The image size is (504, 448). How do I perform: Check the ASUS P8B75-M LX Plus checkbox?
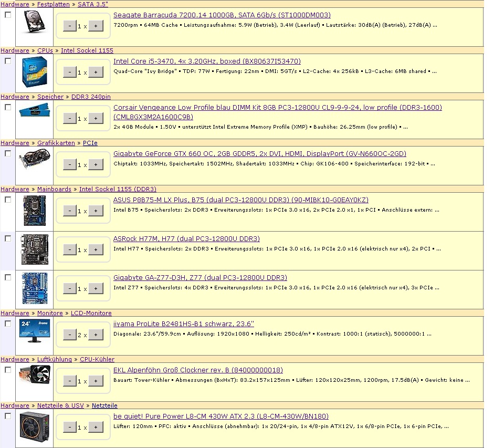[8, 200]
